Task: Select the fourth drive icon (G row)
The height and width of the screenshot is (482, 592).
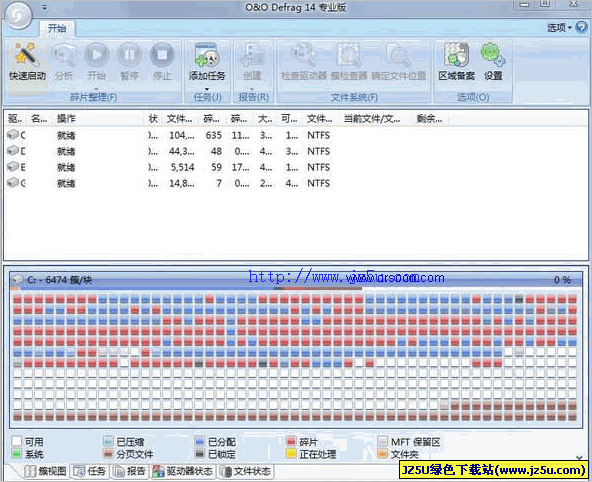Action: (13, 183)
